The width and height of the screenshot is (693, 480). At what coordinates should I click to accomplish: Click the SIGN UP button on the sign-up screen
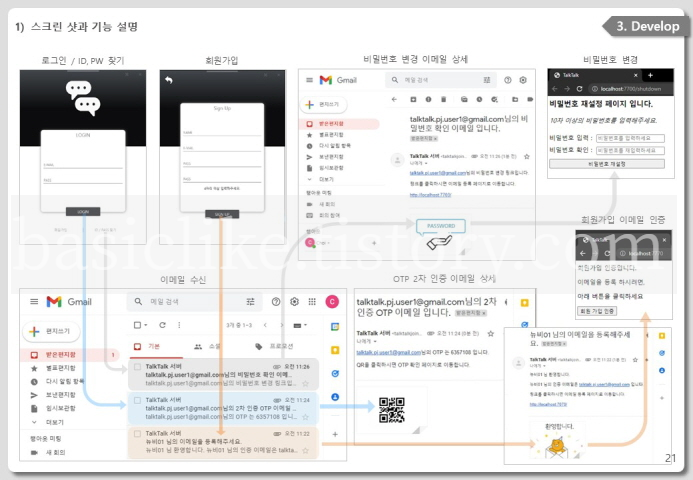tap(222, 214)
